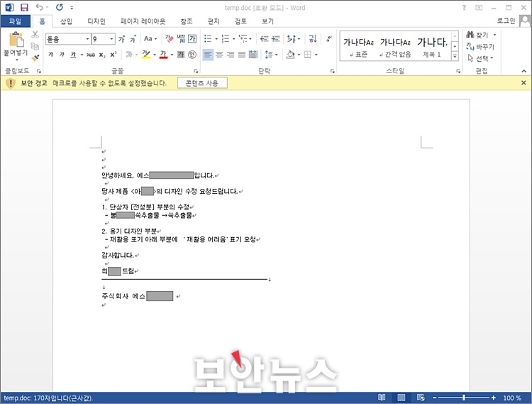Copy the selection using the copy icon
Screen dimensions: 532x404
[x=35, y=46]
